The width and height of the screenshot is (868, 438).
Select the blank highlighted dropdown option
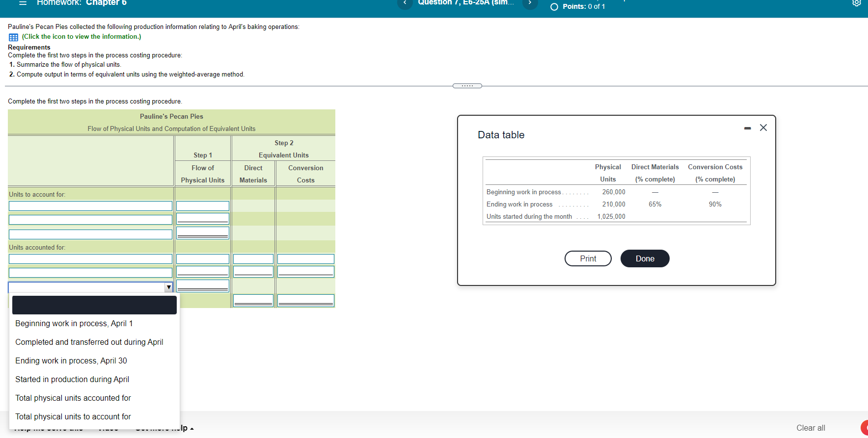tap(94, 305)
